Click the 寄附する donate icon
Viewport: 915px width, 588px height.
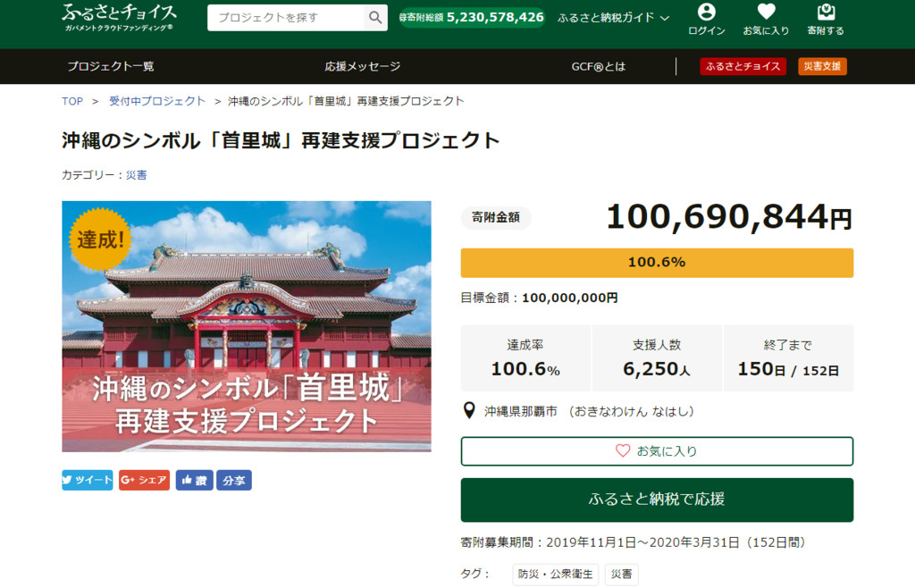click(x=826, y=20)
